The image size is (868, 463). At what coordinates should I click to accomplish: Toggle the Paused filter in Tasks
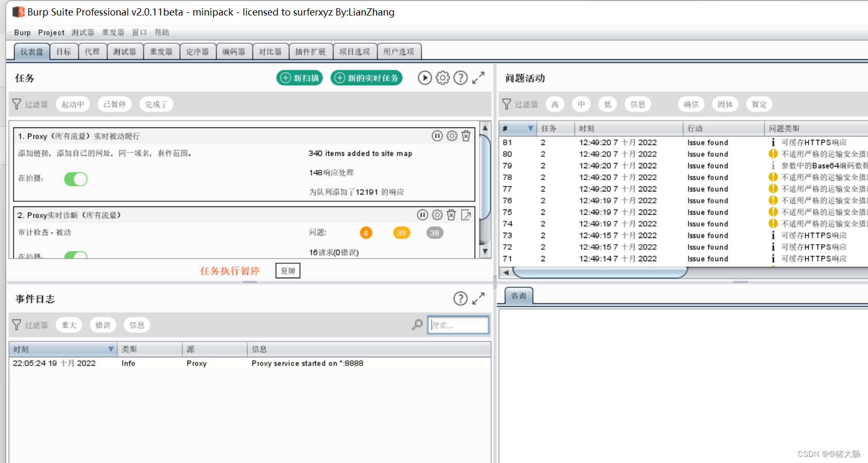pos(115,104)
